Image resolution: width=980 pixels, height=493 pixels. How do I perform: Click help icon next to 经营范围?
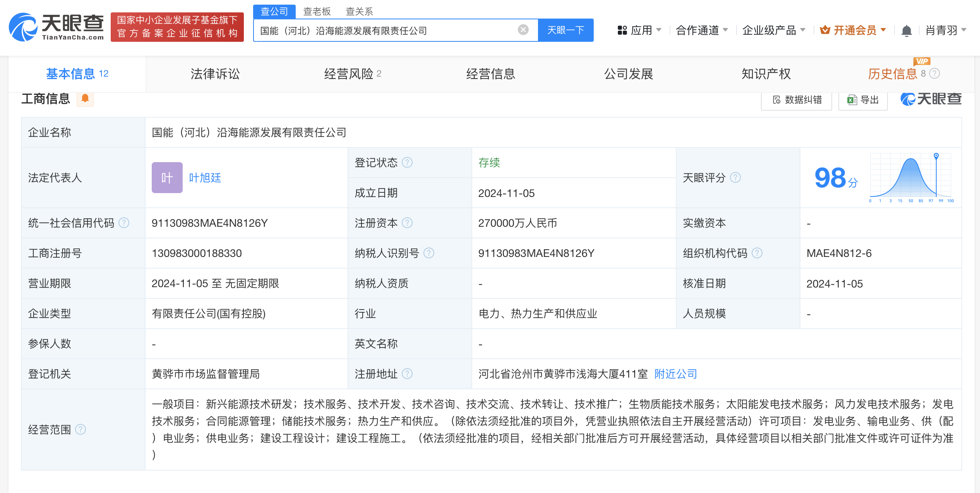tap(81, 430)
